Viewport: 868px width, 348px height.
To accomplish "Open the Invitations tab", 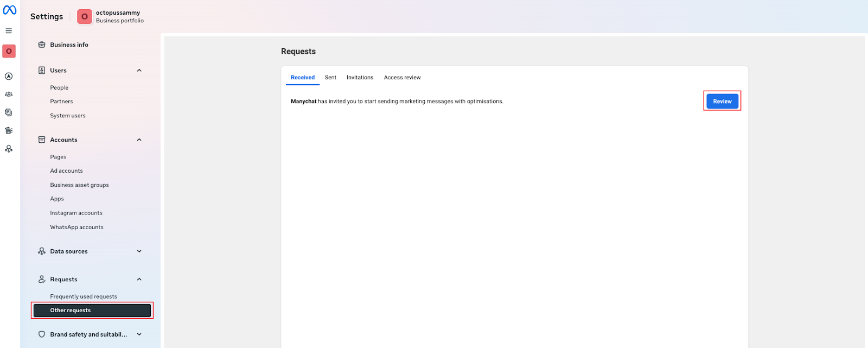I will (360, 78).
